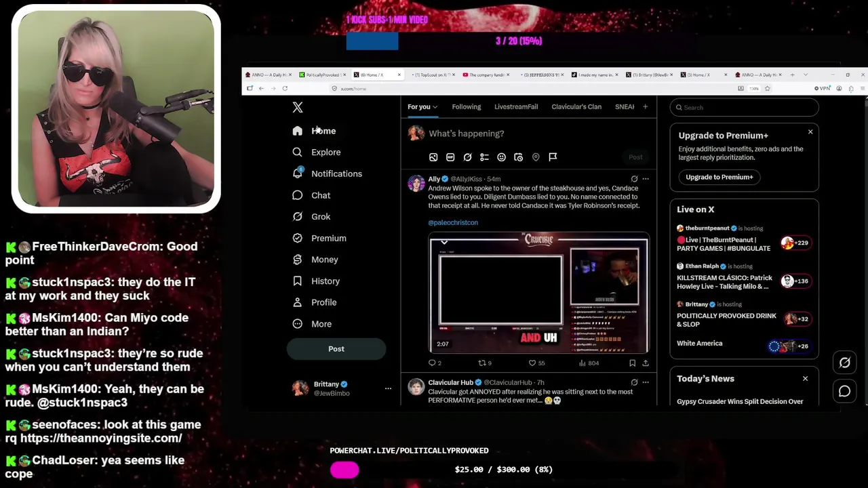This screenshot has height=488, width=868.
Task: Switch to The company fundin browser tab
Action: pyautogui.click(x=486, y=75)
